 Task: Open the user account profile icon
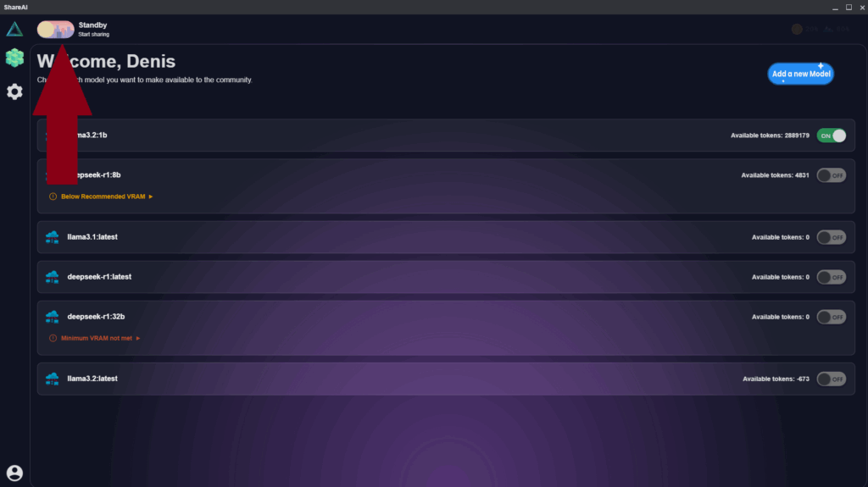14,473
